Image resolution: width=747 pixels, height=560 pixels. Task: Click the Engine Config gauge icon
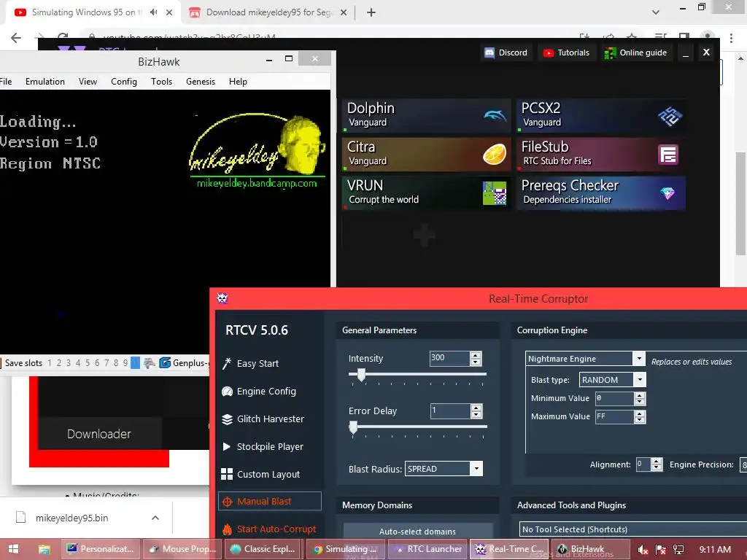tap(228, 392)
